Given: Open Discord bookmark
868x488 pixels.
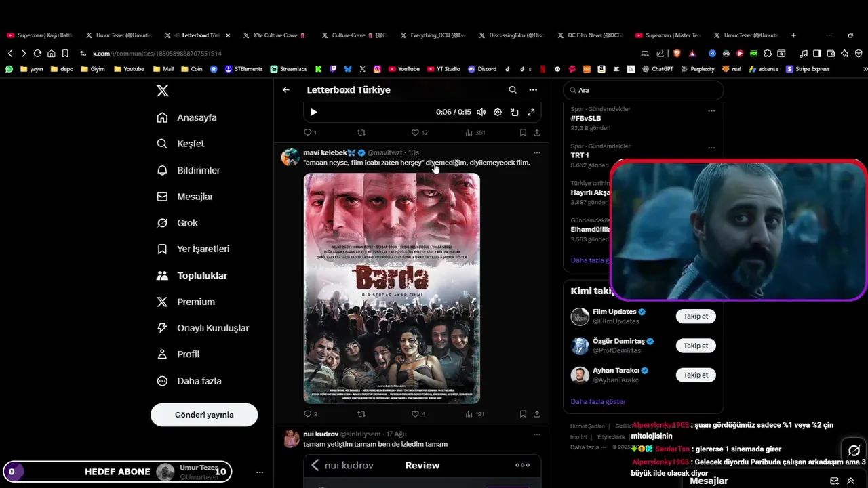Looking at the screenshot, I should click(482, 69).
